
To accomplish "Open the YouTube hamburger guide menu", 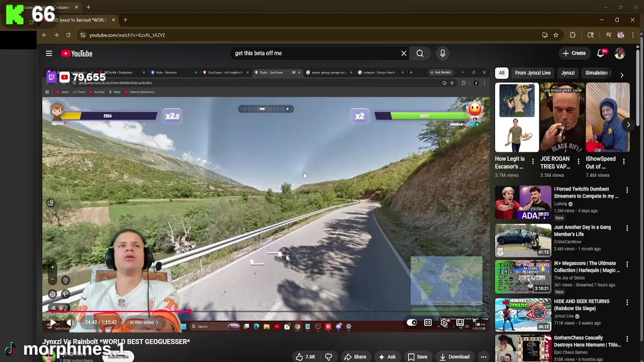I will [49, 53].
